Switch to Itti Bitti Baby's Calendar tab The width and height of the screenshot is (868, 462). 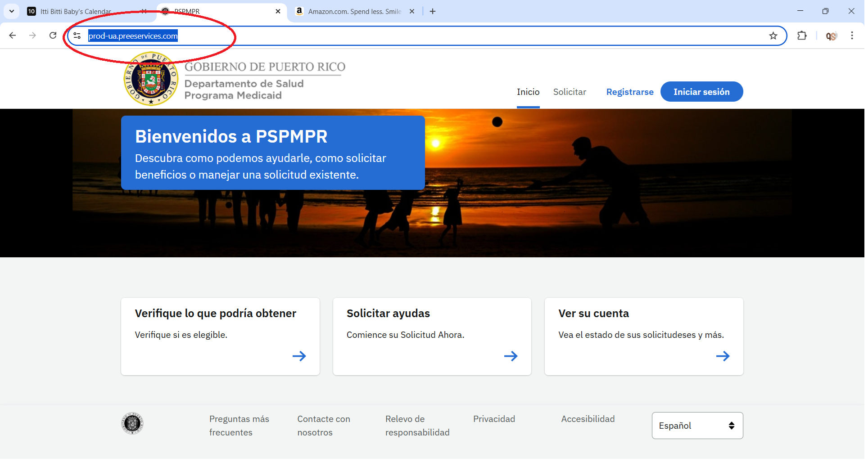(86, 11)
